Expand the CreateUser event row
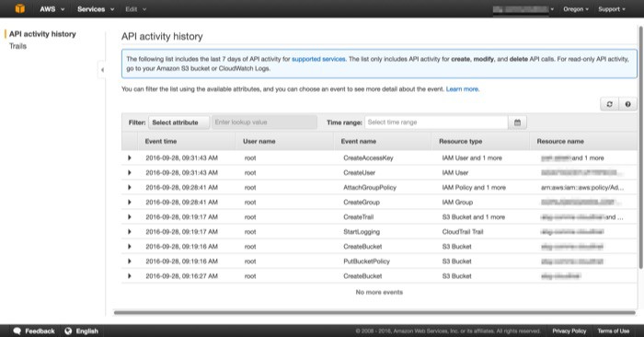Screen dimensions: 644x337 pos(130,172)
